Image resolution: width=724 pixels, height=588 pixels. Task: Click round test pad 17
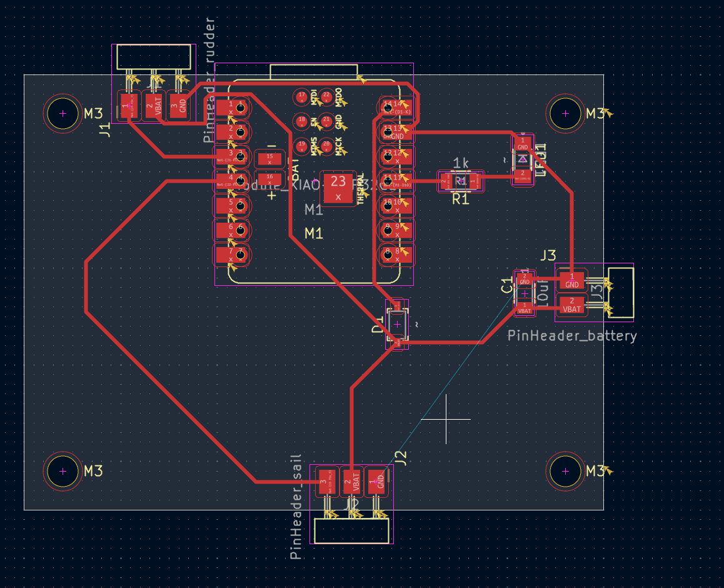301,97
